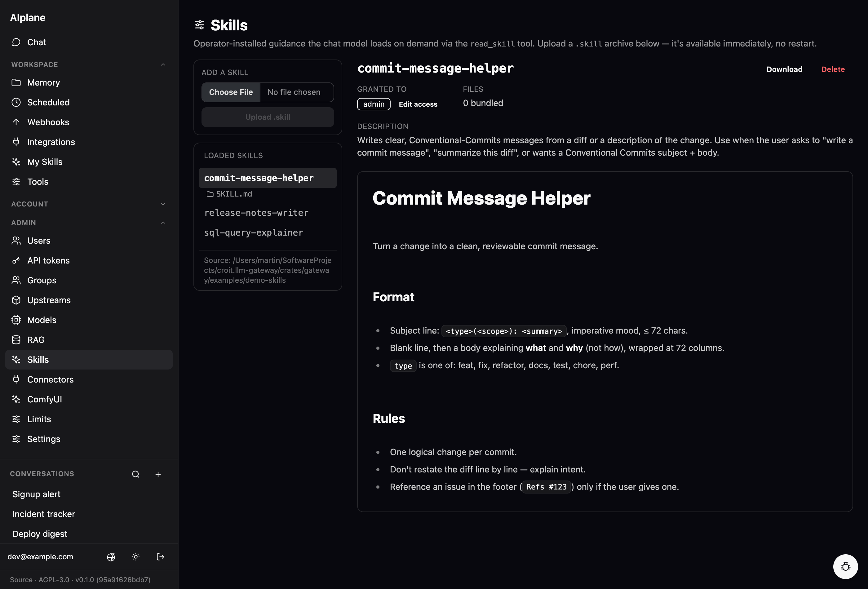
Task: Click the RAG database icon
Action: click(x=16, y=339)
